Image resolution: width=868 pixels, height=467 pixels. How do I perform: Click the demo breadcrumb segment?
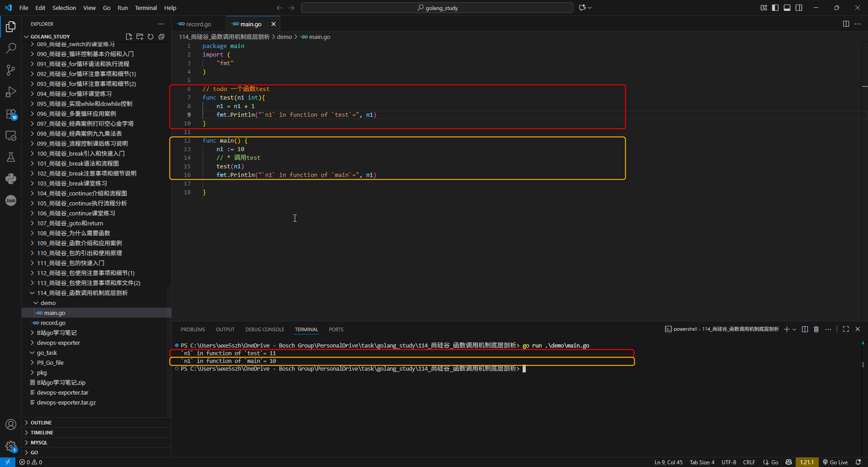284,37
